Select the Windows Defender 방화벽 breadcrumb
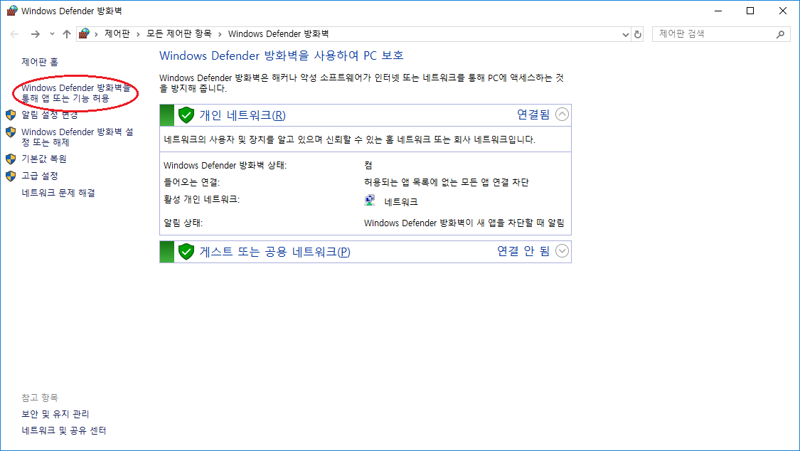The height and width of the screenshot is (451, 800). [x=278, y=34]
